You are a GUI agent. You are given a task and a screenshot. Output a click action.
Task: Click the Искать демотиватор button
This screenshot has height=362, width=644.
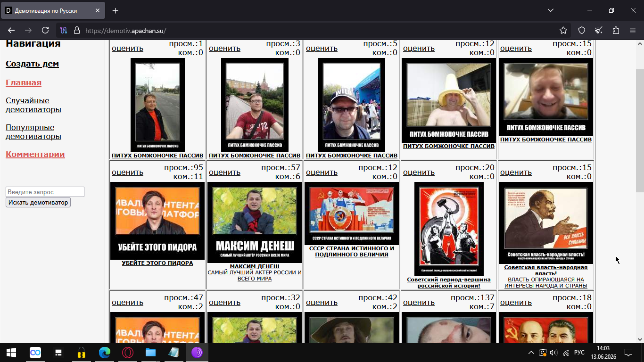(x=38, y=202)
